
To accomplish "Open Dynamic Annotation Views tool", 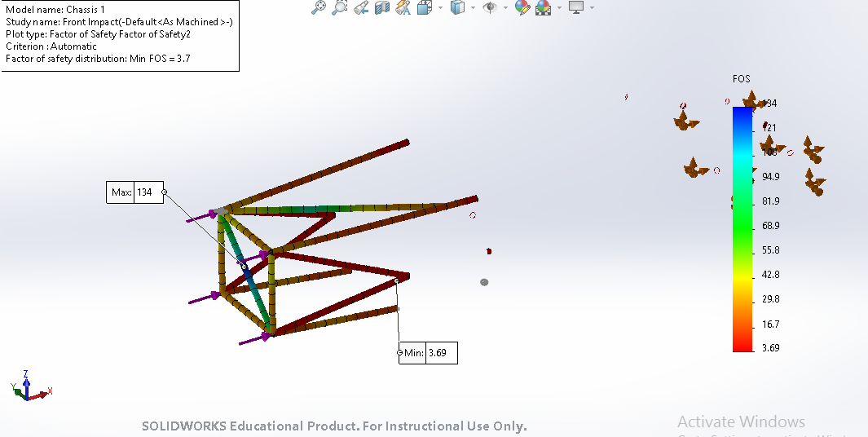I will click(x=403, y=7).
